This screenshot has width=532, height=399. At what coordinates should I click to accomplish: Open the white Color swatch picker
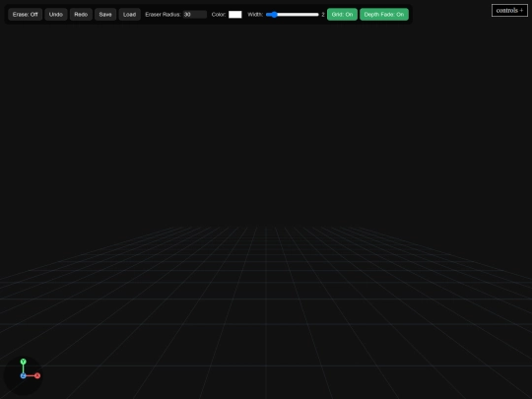[235, 15]
